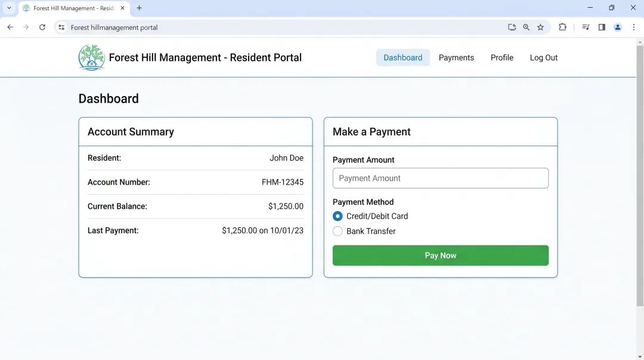Open site information icon in address bar
This screenshot has width=644, height=360.
click(x=61, y=27)
